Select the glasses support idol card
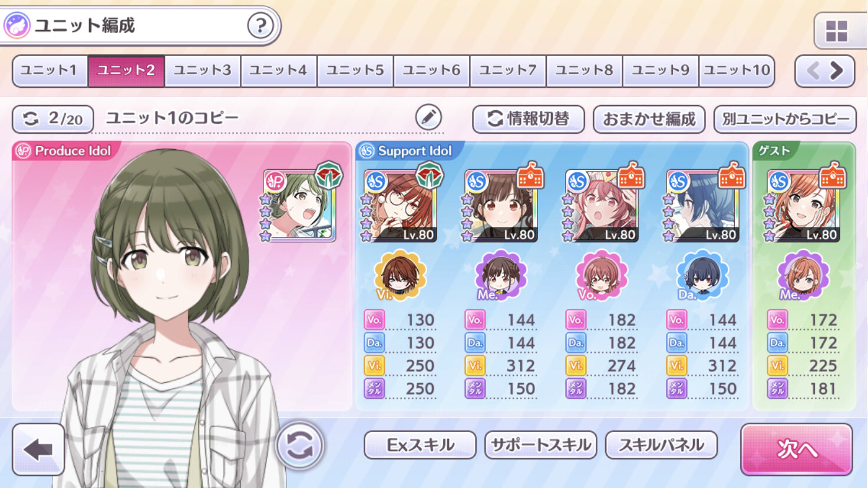868x488 pixels. point(400,205)
